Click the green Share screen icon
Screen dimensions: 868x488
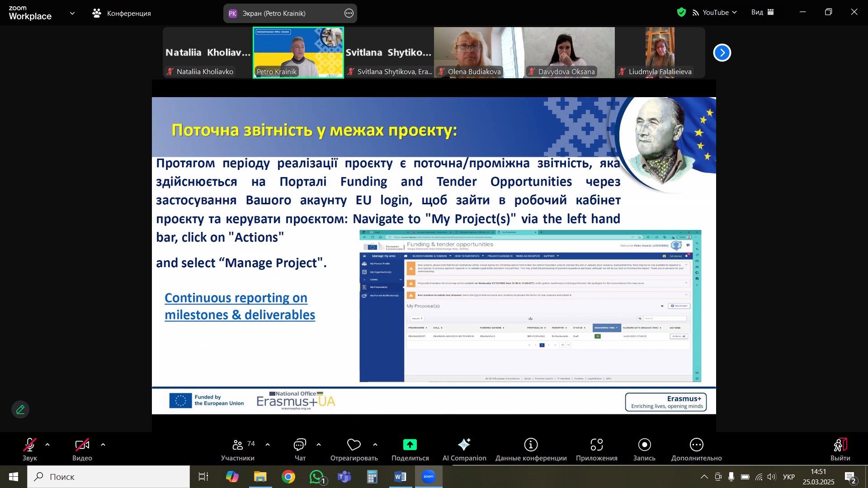pyautogui.click(x=410, y=445)
